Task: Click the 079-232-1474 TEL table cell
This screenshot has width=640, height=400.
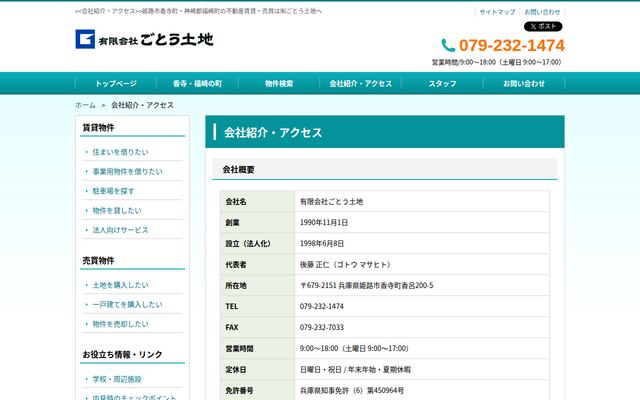Action: point(422,307)
